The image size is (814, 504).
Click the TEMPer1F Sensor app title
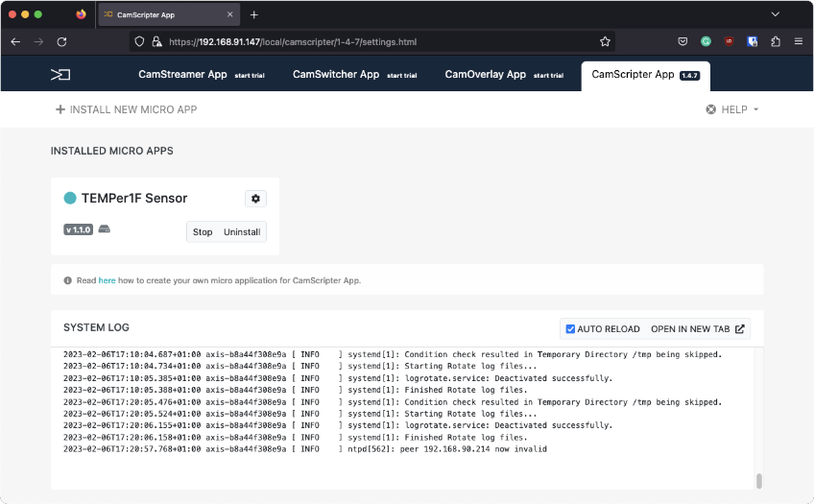134,199
